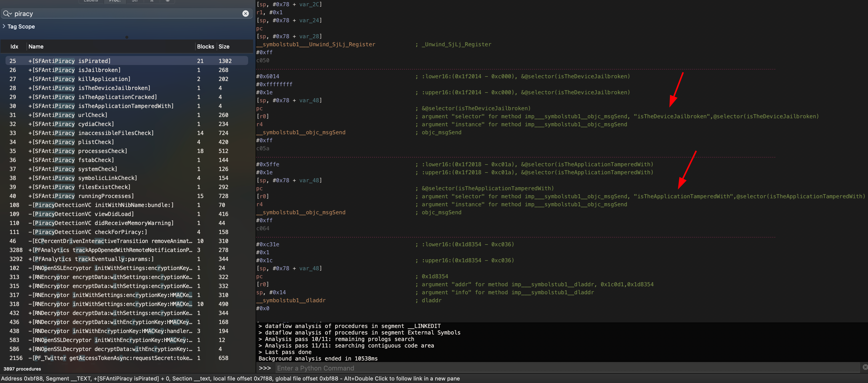Click the Size value 1302 of isPirated
The image size is (868, 383).
(225, 61)
